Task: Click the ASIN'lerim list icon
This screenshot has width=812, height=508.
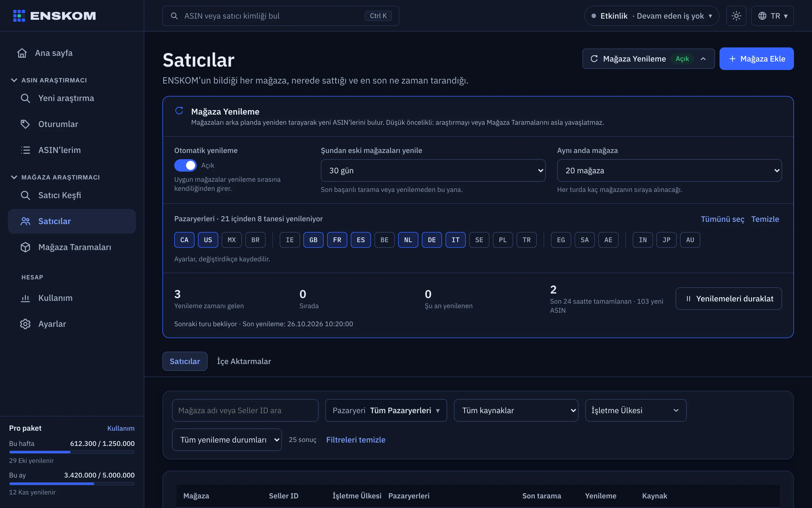Action: pyautogui.click(x=25, y=150)
